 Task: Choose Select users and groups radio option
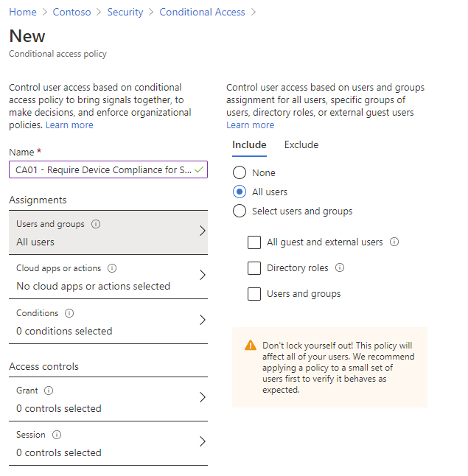click(239, 211)
